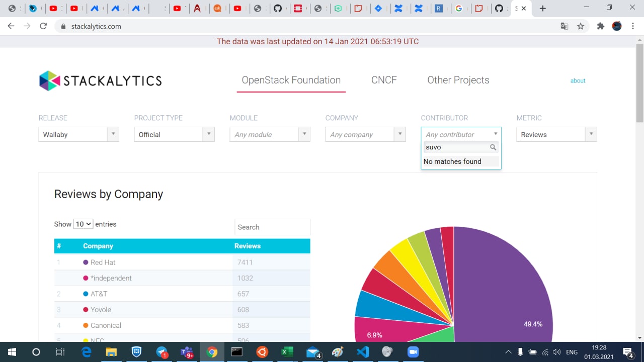
Task: Sort table by the # column header
Action: coord(59,246)
